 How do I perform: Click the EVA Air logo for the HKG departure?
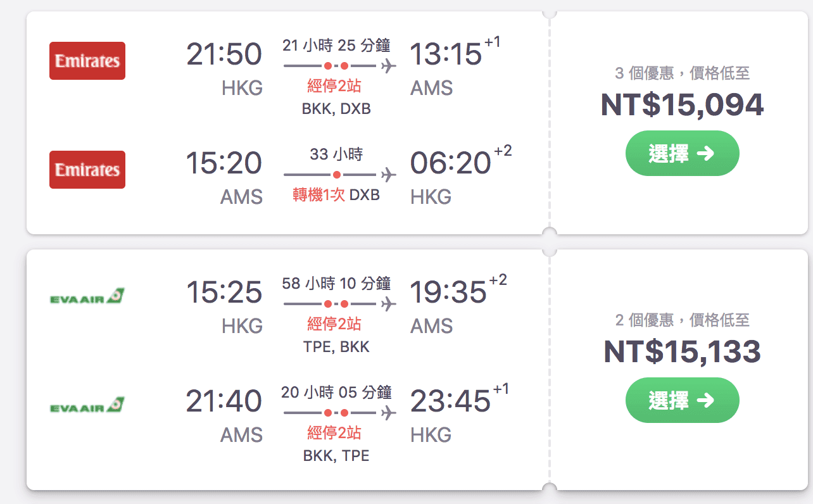[87, 296]
